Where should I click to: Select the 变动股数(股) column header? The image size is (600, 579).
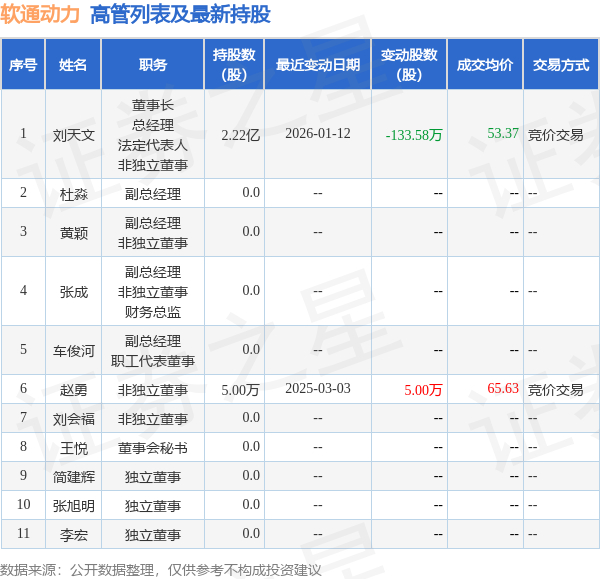(409, 65)
